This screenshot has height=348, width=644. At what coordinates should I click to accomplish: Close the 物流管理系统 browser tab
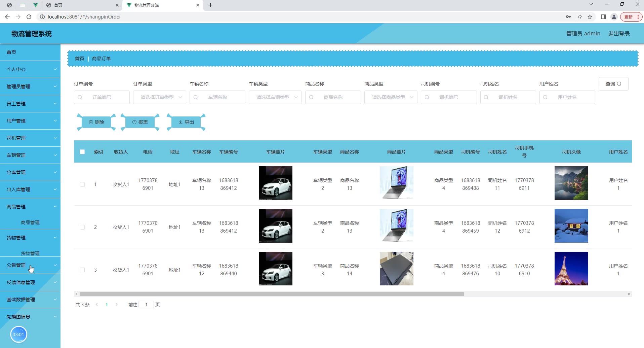click(198, 5)
